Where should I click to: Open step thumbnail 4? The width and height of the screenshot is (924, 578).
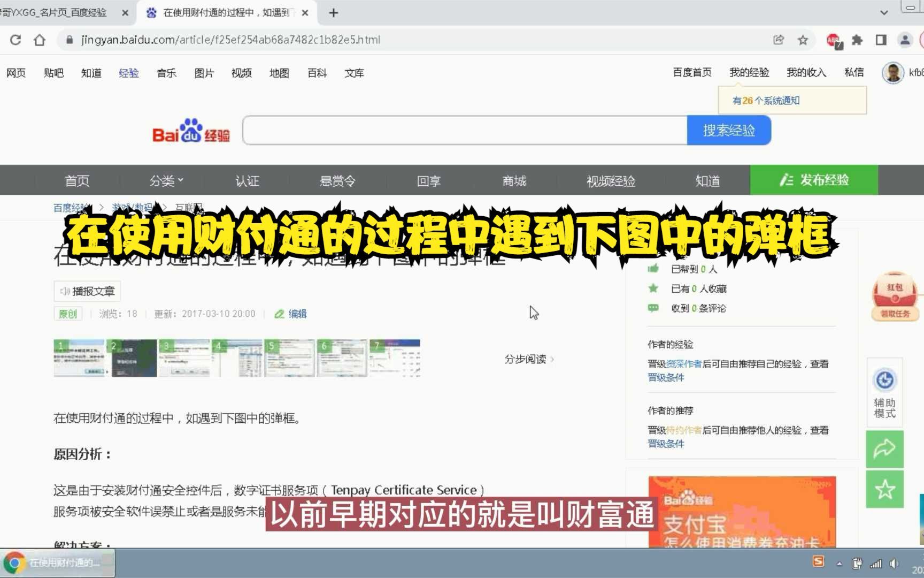(x=237, y=358)
